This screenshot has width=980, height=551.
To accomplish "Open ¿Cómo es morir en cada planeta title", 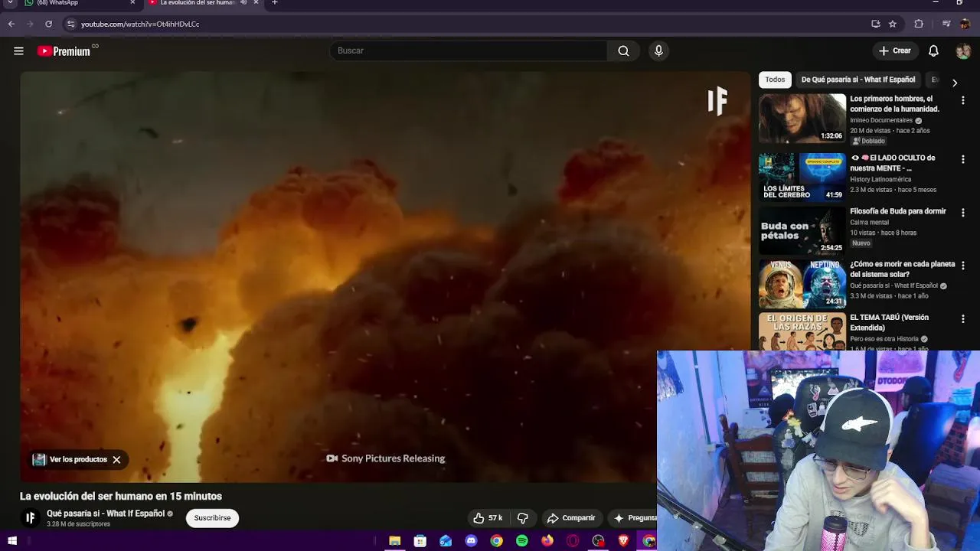I will [x=902, y=269].
